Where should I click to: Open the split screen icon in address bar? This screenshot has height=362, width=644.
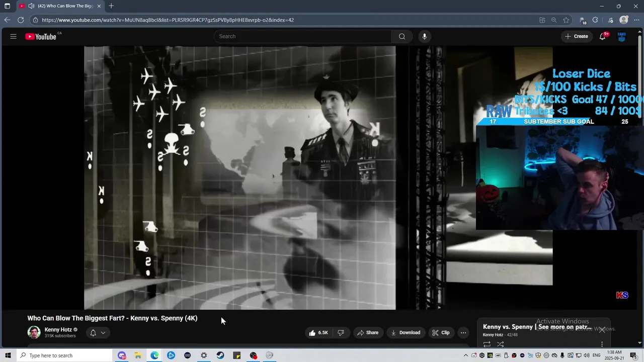tap(542, 20)
